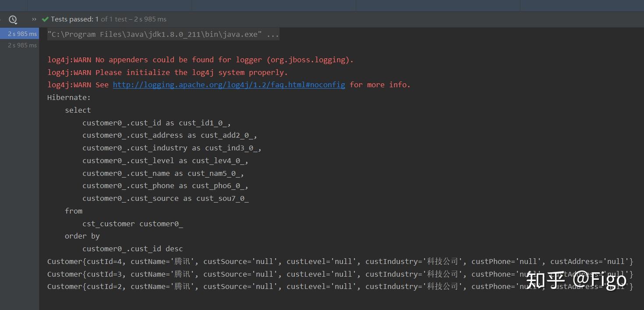The image size is (644, 310).
Task: Select the second 2 s 985 ms duration entry
Action: tap(22, 45)
